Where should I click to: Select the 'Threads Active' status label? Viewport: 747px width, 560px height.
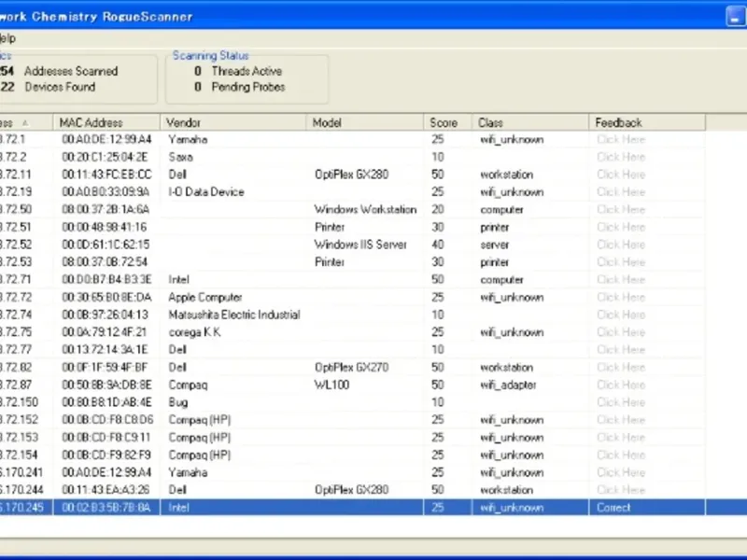(247, 71)
